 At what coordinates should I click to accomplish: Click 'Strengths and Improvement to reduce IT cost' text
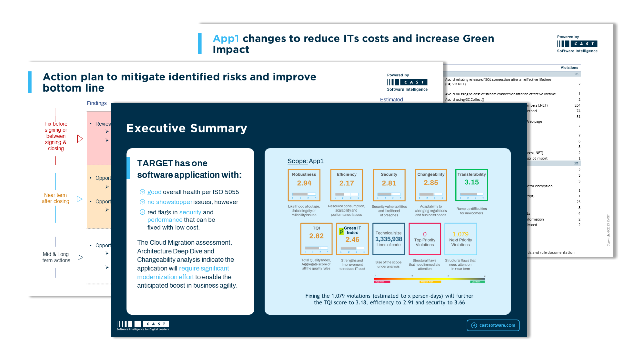click(352, 265)
